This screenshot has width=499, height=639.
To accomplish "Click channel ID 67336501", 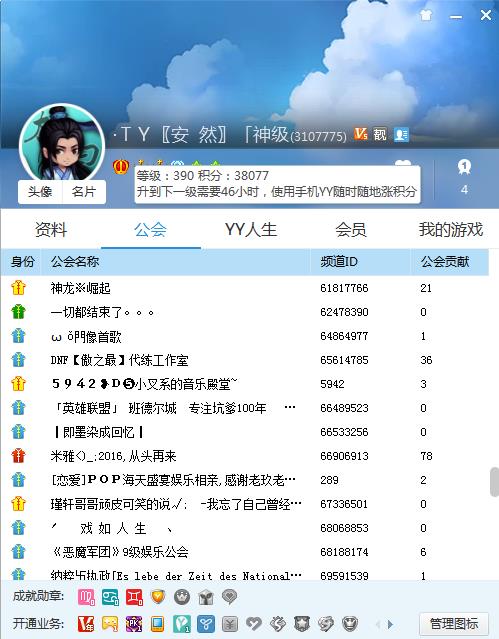I will coord(344,504).
